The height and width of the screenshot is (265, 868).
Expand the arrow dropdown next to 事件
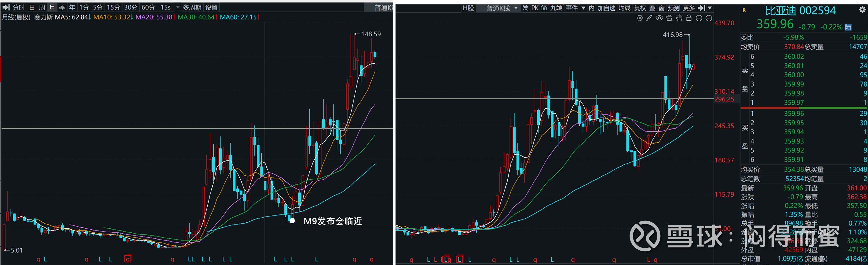(583, 8)
